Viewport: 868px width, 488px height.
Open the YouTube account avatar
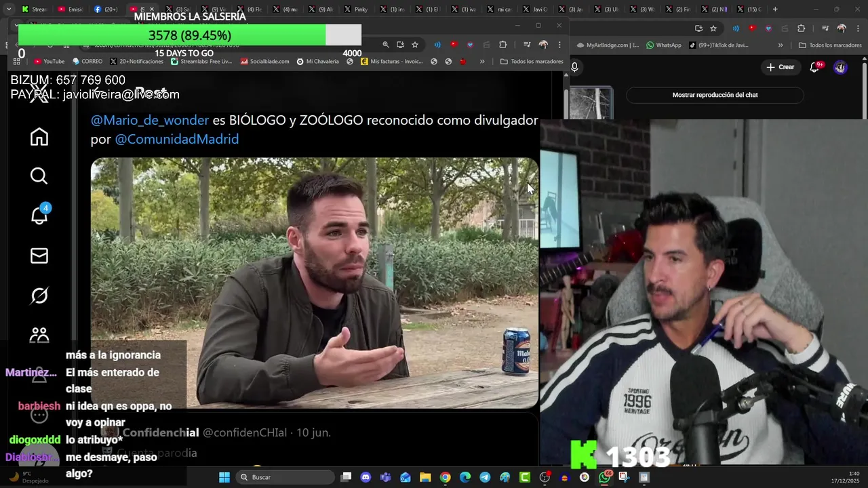point(840,67)
